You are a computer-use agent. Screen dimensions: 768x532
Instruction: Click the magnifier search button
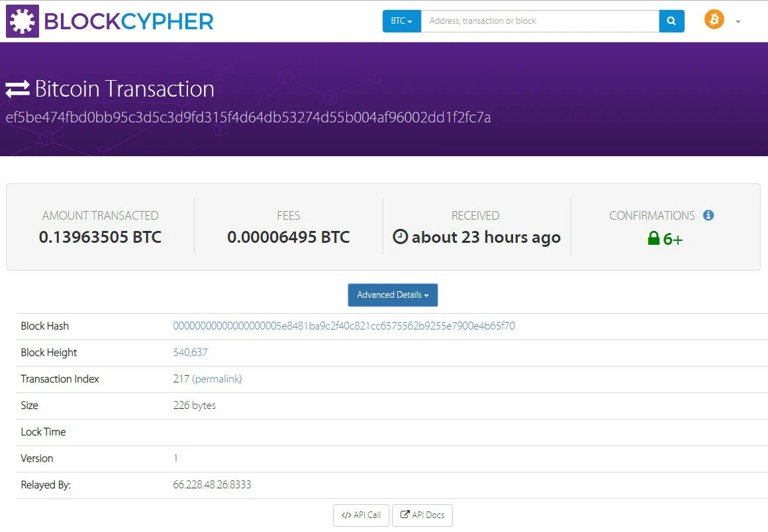(x=671, y=21)
